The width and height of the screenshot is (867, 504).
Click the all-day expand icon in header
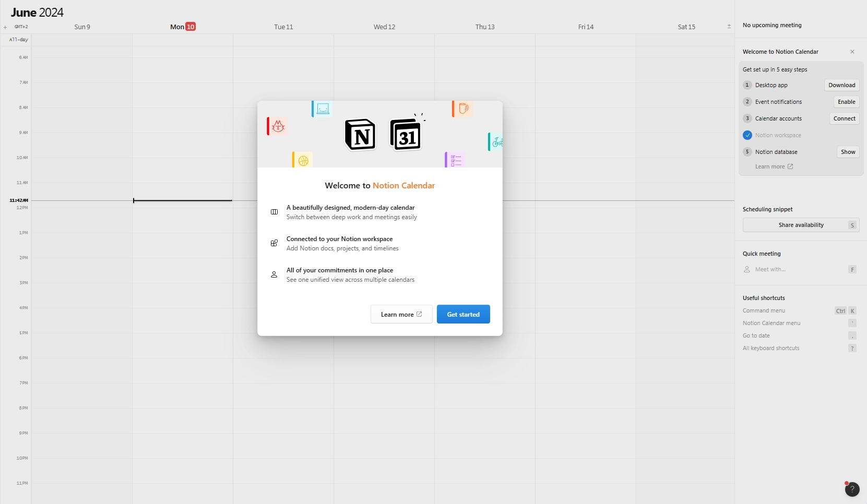pos(729,26)
